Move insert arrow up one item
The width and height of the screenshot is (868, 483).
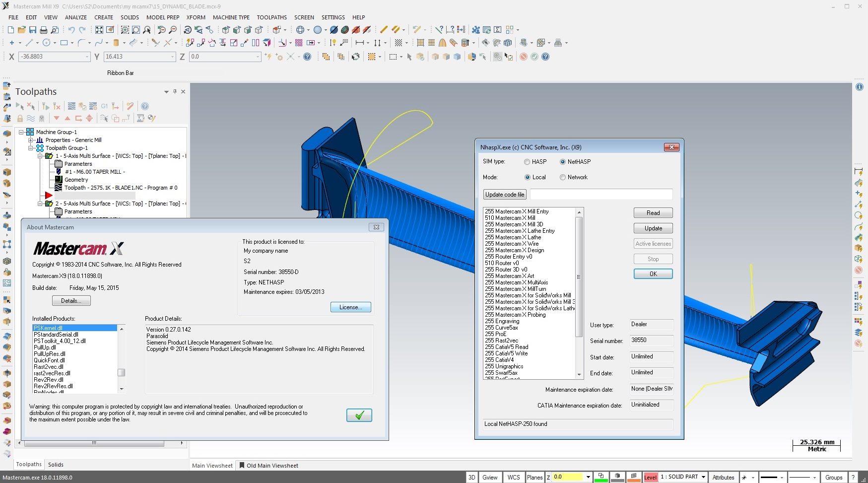[67, 118]
